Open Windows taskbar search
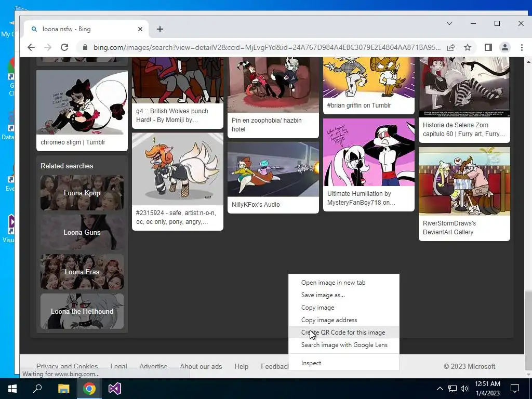 [37, 389]
